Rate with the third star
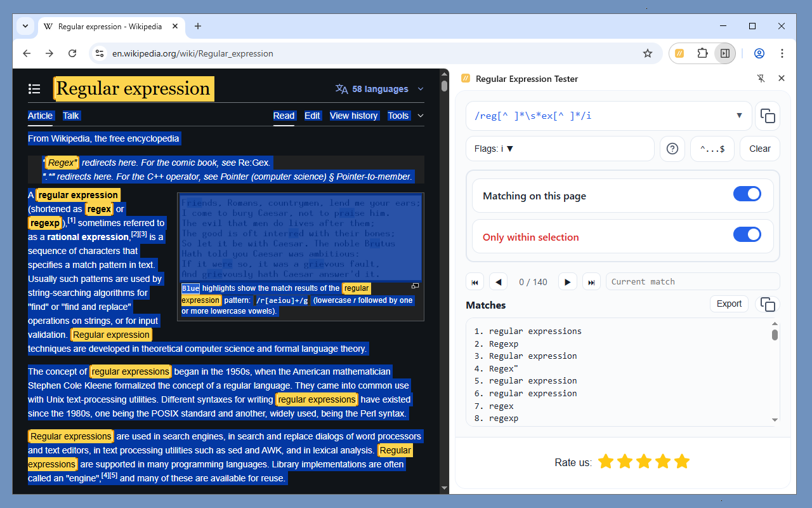The height and width of the screenshot is (508, 812). click(x=644, y=462)
